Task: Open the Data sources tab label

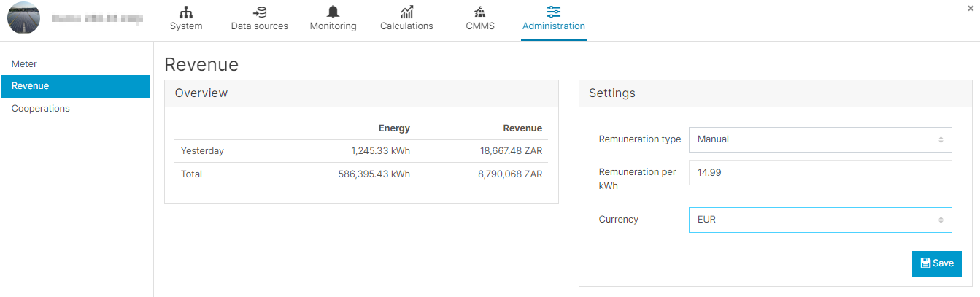Action: pyautogui.click(x=259, y=26)
